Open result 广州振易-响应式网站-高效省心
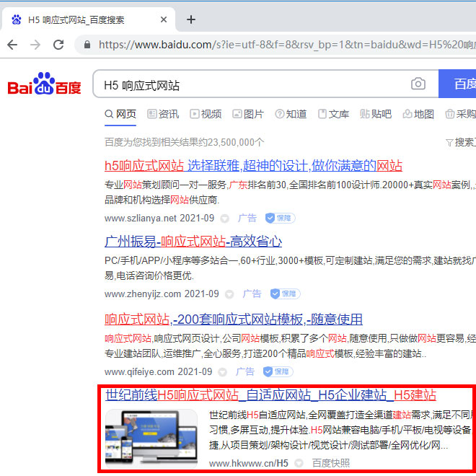This screenshot has width=476, height=476. click(x=193, y=242)
